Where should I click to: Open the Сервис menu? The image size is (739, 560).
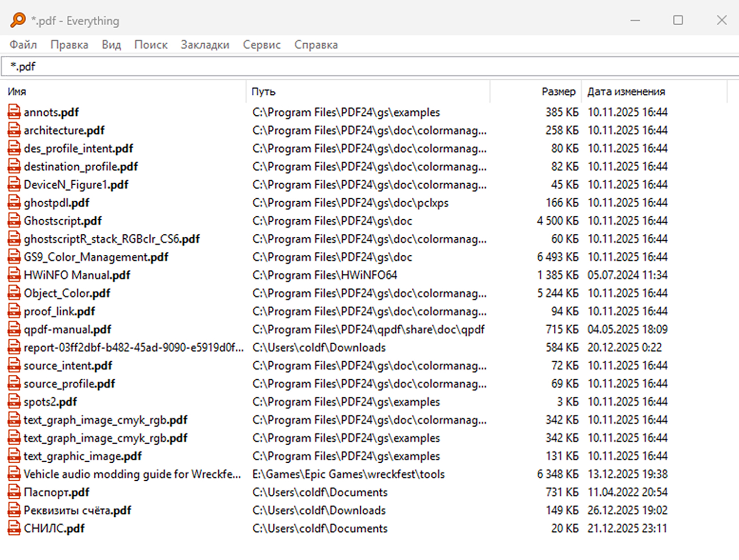(x=262, y=45)
